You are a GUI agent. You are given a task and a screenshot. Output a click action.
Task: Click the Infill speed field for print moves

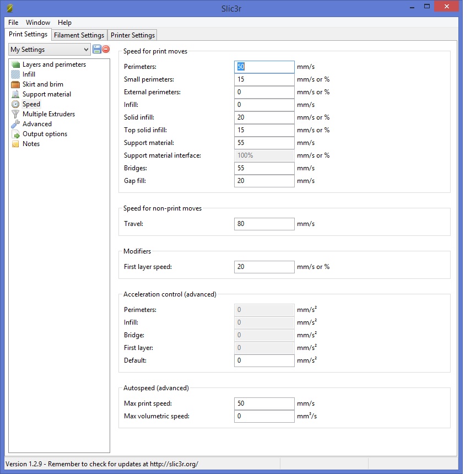click(x=264, y=105)
